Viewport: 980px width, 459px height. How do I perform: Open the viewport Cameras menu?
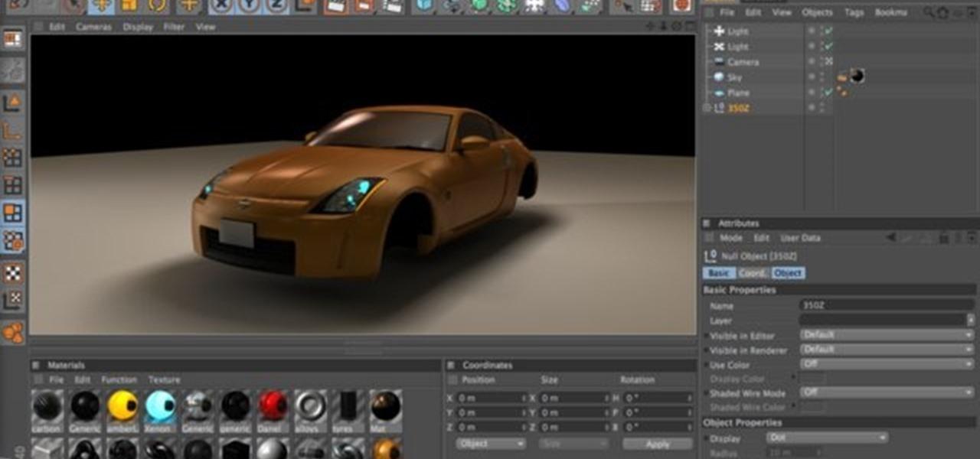tap(93, 27)
